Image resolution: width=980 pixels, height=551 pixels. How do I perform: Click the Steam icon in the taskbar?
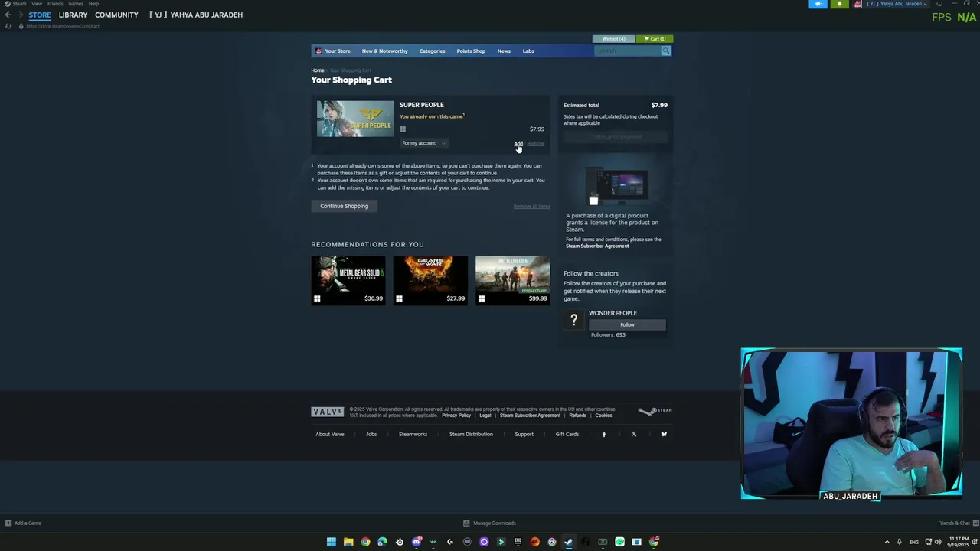click(x=568, y=542)
